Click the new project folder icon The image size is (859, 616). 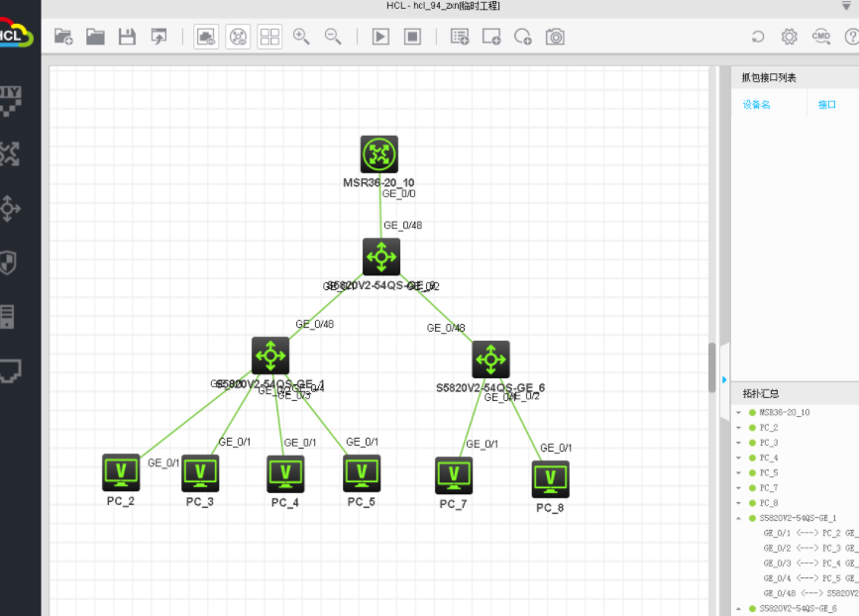(x=63, y=37)
